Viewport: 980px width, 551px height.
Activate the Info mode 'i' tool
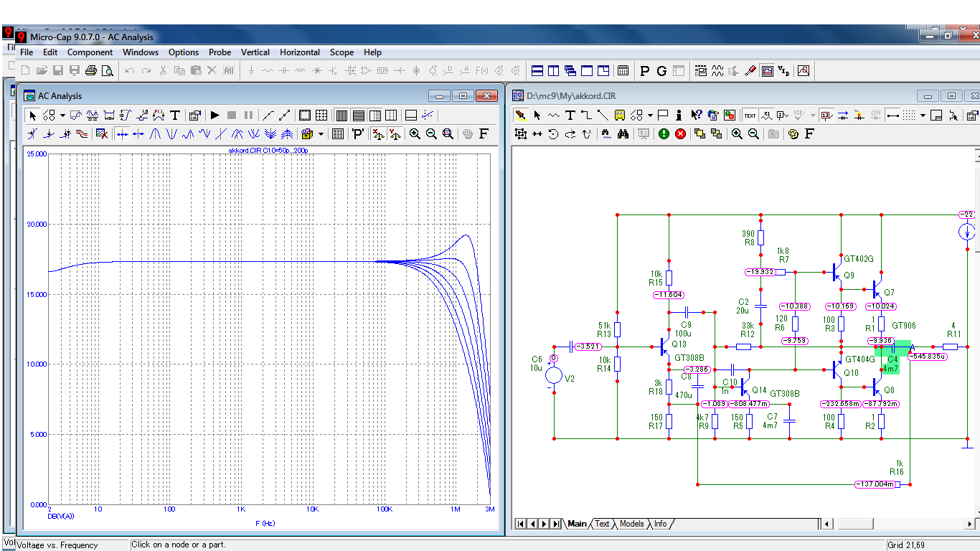679,115
